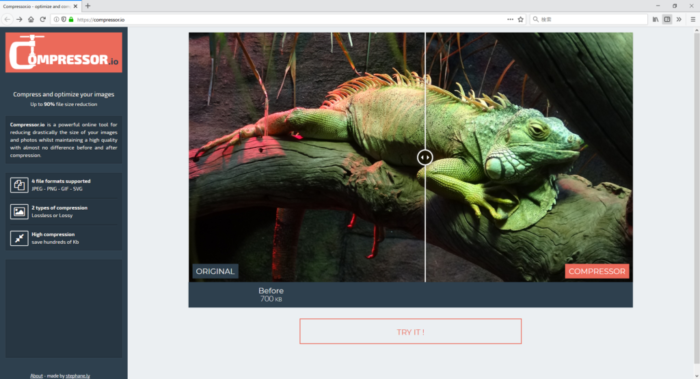Click the types of compression image icon

coord(19,212)
